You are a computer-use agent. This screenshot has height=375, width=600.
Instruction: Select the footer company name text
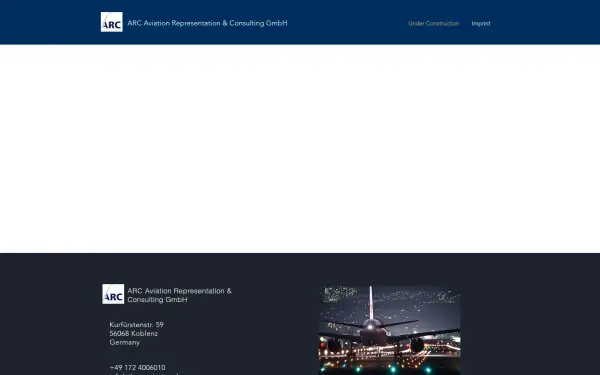click(x=179, y=295)
